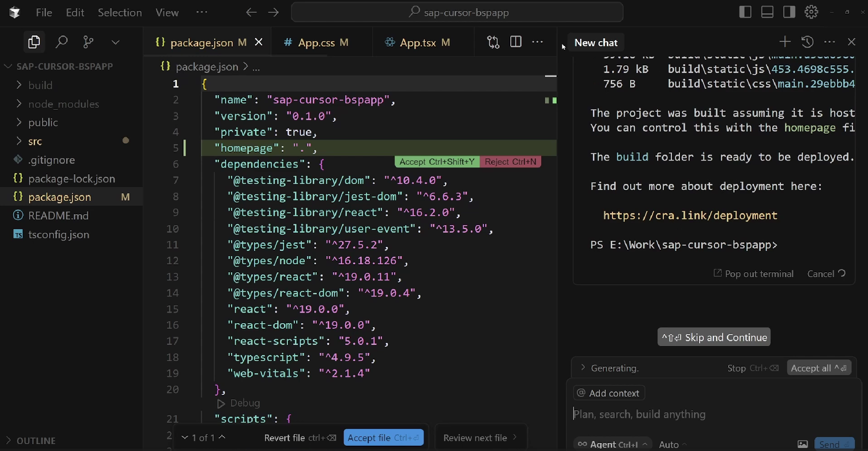Focus the Plan, search, build anything input
This screenshot has height=451, width=868.
[713, 414]
